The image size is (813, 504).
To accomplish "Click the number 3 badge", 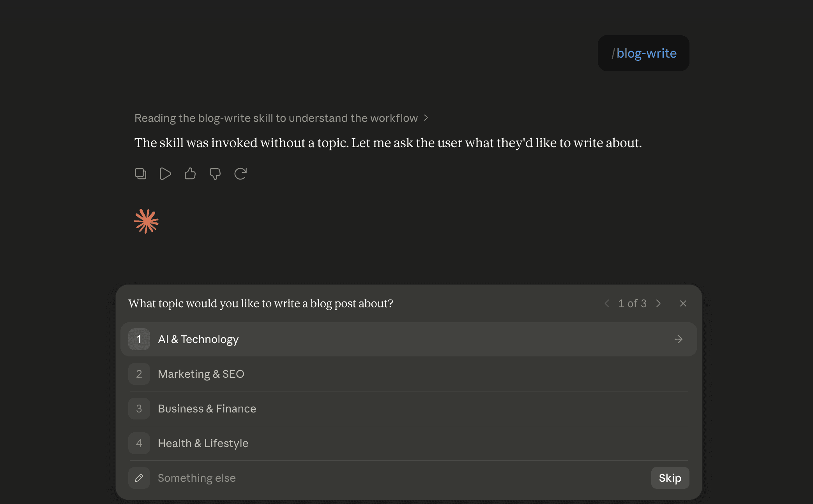I will point(139,409).
